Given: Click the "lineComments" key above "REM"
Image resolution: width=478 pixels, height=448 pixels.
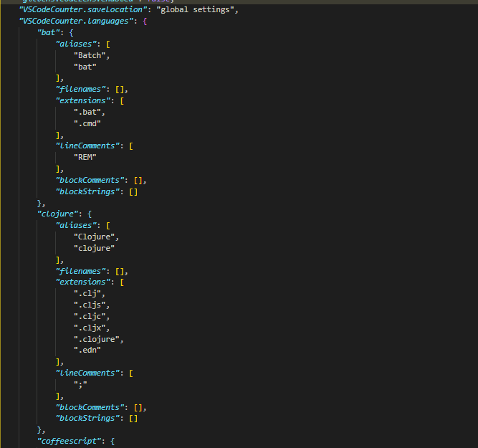Looking at the screenshot, I should pyautogui.click(x=87, y=146).
